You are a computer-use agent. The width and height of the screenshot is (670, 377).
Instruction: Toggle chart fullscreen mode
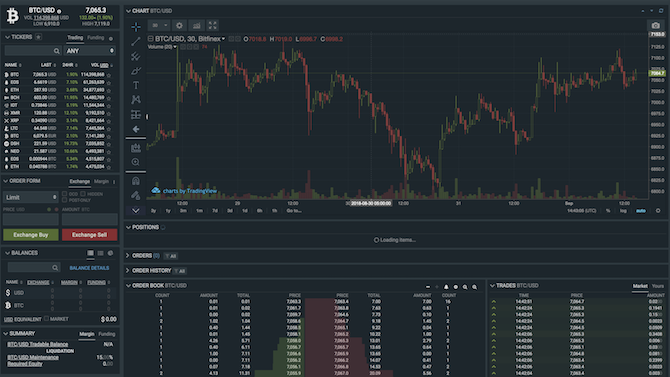pyautogui.click(x=213, y=26)
